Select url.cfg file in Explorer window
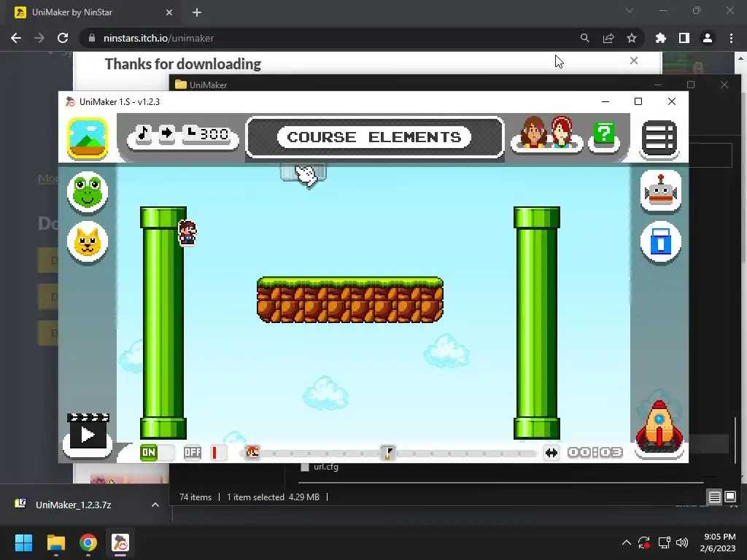The image size is (747, 560). (x=320, y=467)
